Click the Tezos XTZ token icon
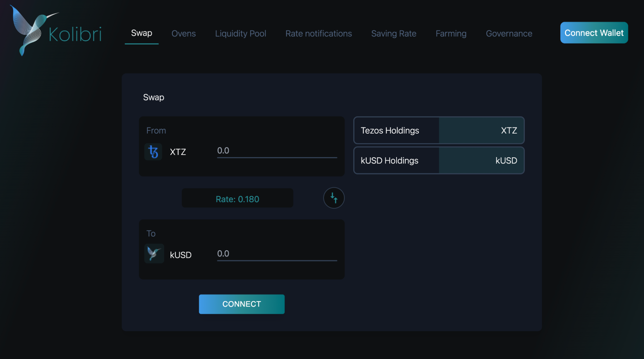The height and width of the screenshot is (359, 644). (x=153, y=152)
